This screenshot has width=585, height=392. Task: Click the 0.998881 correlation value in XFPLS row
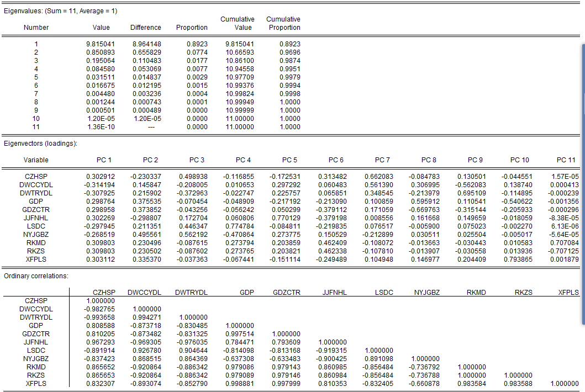pos(240,384)
